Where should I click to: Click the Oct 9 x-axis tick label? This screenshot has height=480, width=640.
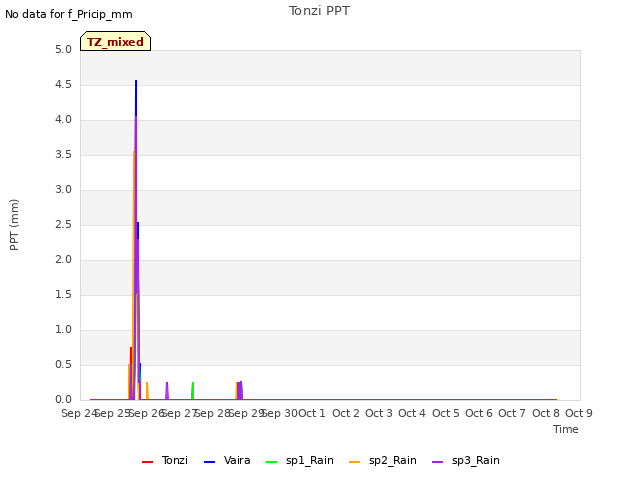(x=579, y=413)
